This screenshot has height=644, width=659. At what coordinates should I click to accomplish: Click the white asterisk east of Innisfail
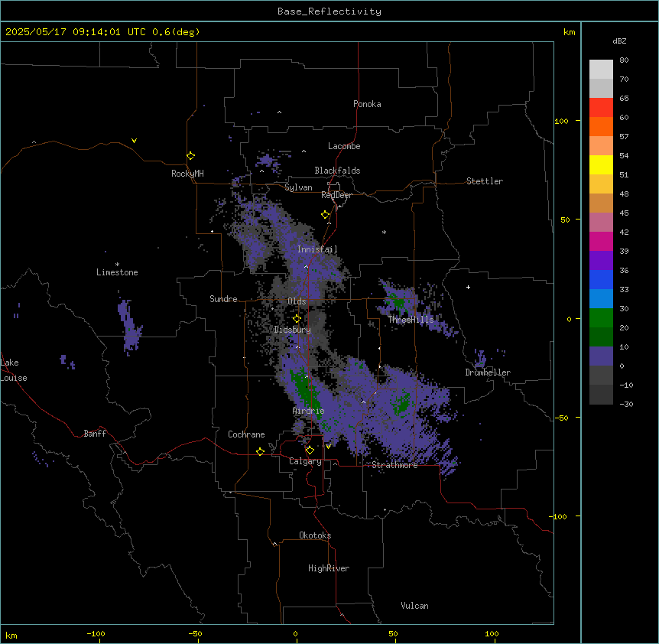pyautogui.click(x=384, y=232)
